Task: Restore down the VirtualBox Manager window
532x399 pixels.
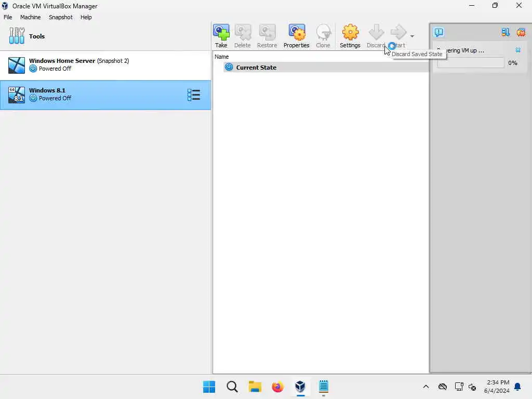Action: click(x=495, y=5)
